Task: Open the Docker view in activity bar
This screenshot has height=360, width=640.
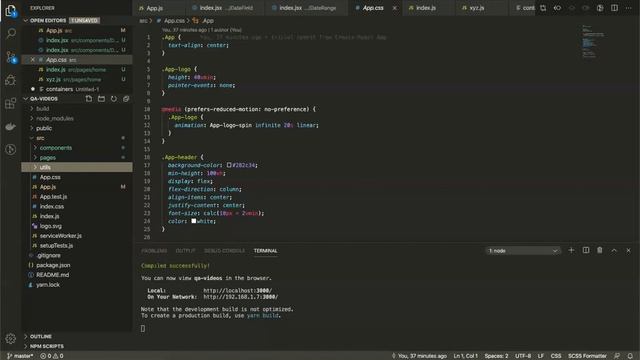Action: (x=11, y=127)
